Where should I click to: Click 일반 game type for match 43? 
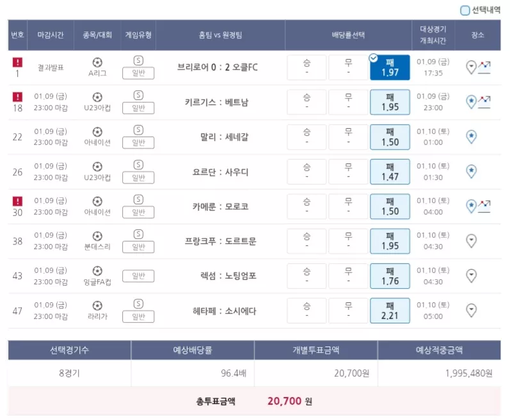[x=138, y=276]
